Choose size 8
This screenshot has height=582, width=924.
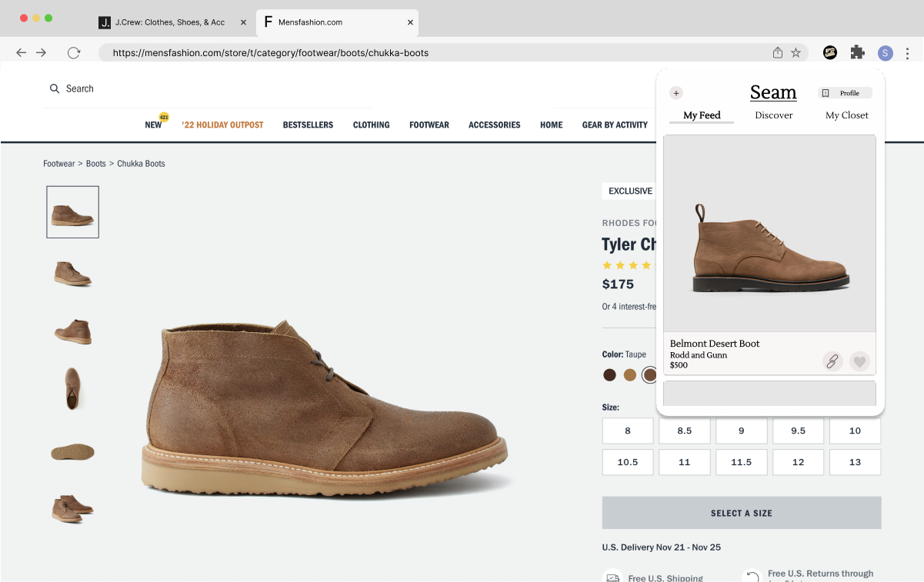[628, 431]
